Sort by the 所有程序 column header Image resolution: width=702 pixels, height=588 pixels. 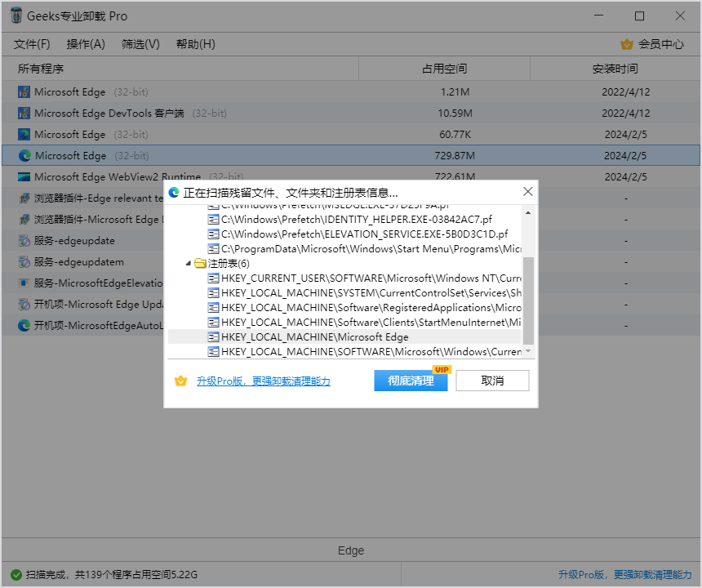pos(180,69)
